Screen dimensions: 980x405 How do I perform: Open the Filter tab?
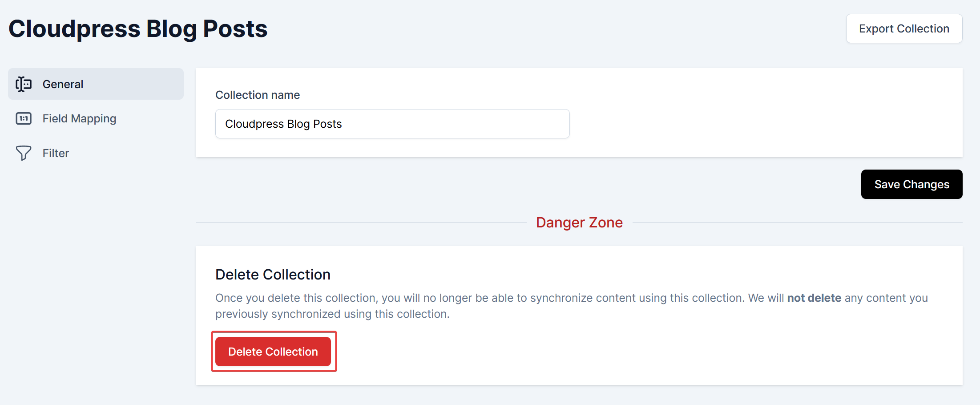tap(56, 153)
